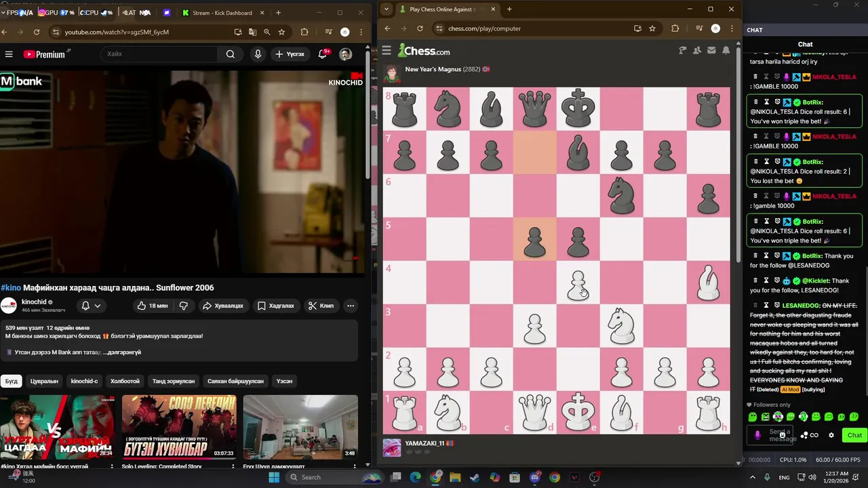
Task: Click the YouTube search magnifier button
Action: pyautogui.click(x=231, y=54)
